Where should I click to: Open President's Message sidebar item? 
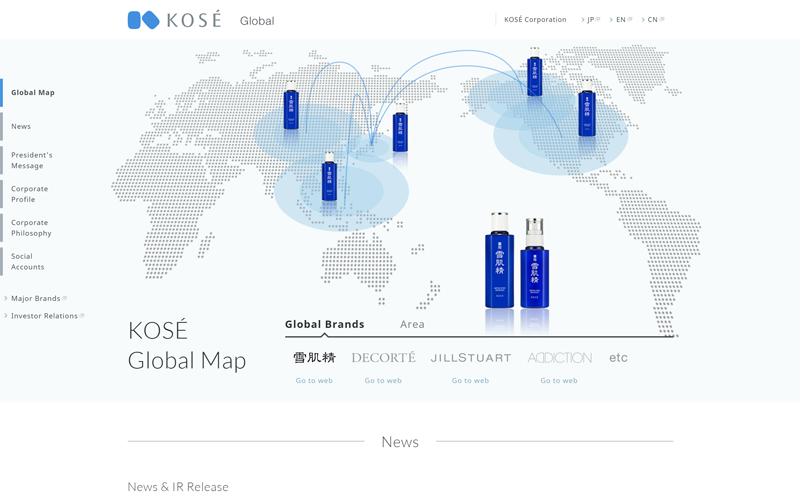(x=32, y=160)
